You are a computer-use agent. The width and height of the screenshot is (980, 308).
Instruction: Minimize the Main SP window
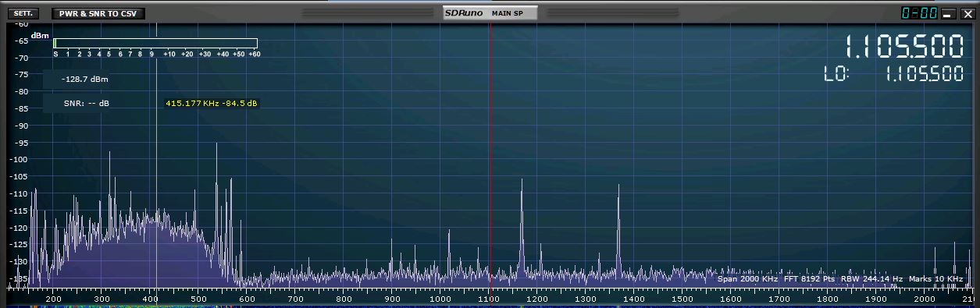(x=948, y=13)
